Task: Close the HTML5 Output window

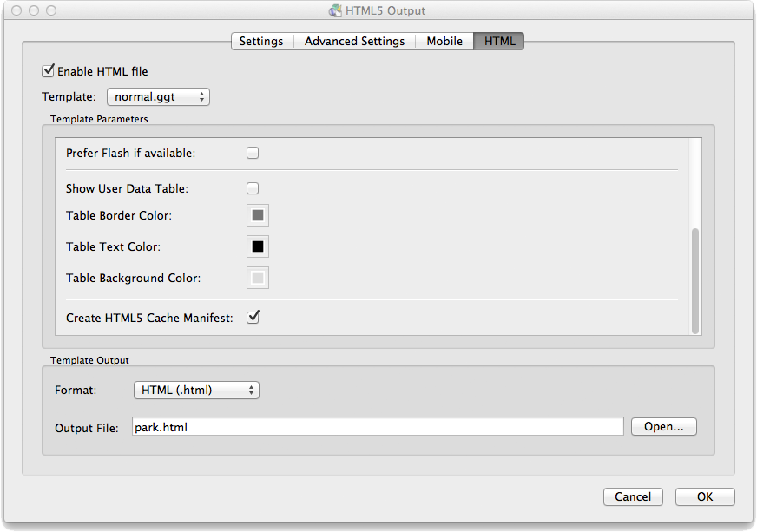Action: [16, 11]
